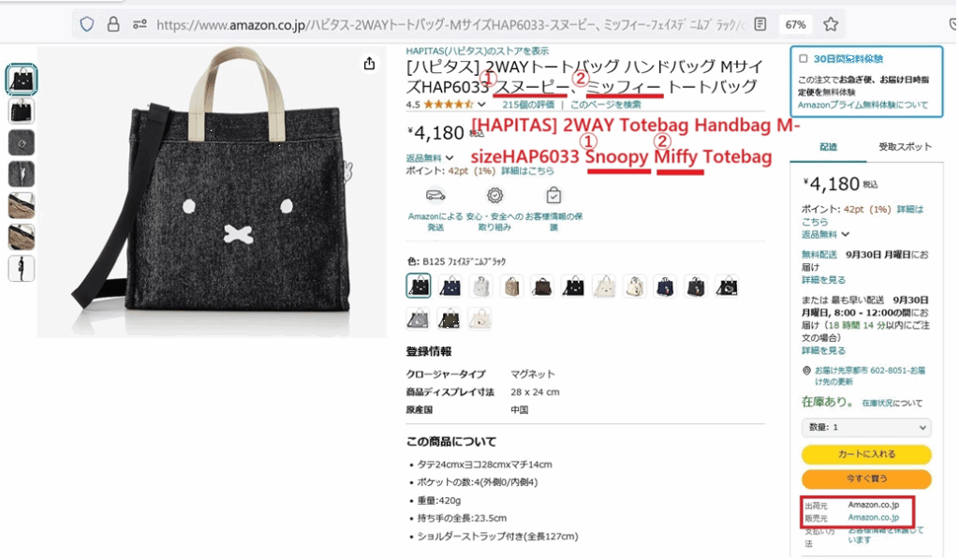Viewport: 959px width, 560px height.
Task: Click the yellow add to cart button
Action: (866, 454)
